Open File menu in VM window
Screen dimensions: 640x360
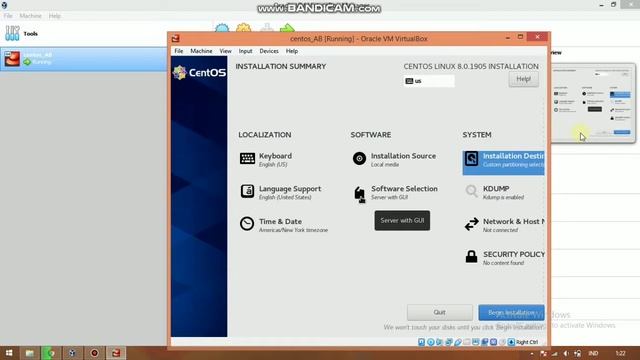point(179,51)
